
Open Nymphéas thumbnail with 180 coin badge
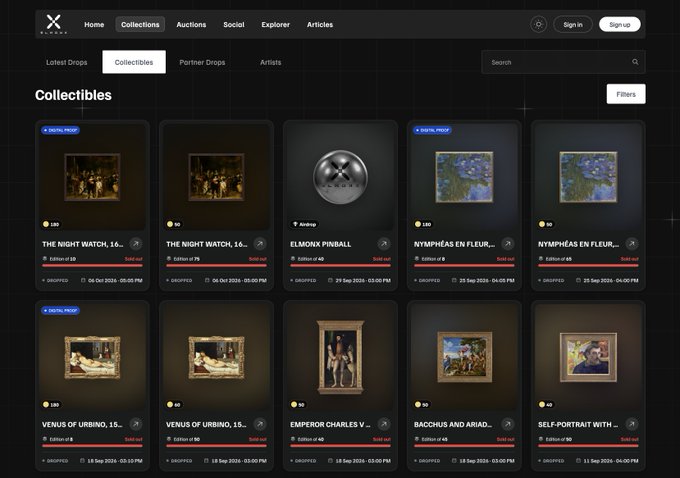(x=464, y=177)
